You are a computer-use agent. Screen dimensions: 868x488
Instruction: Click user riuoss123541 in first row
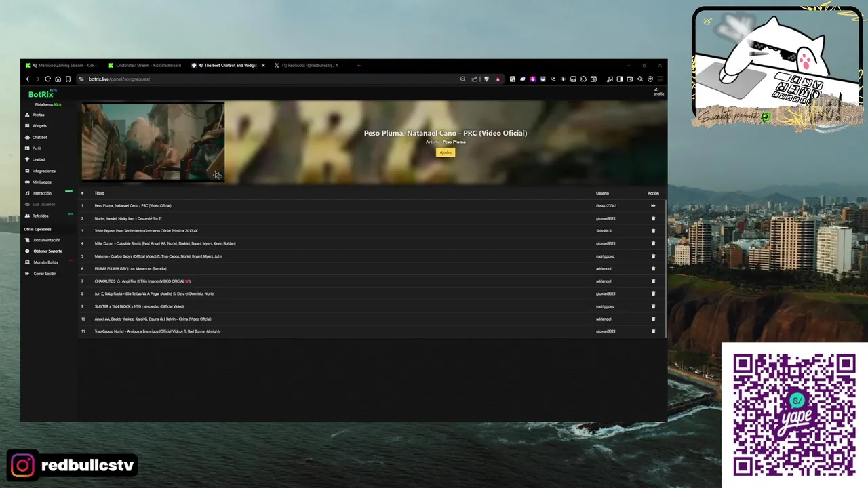[606, 205]
